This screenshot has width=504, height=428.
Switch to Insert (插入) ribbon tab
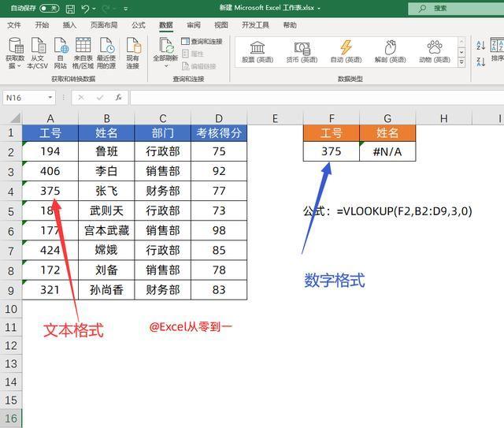point(69,25)
